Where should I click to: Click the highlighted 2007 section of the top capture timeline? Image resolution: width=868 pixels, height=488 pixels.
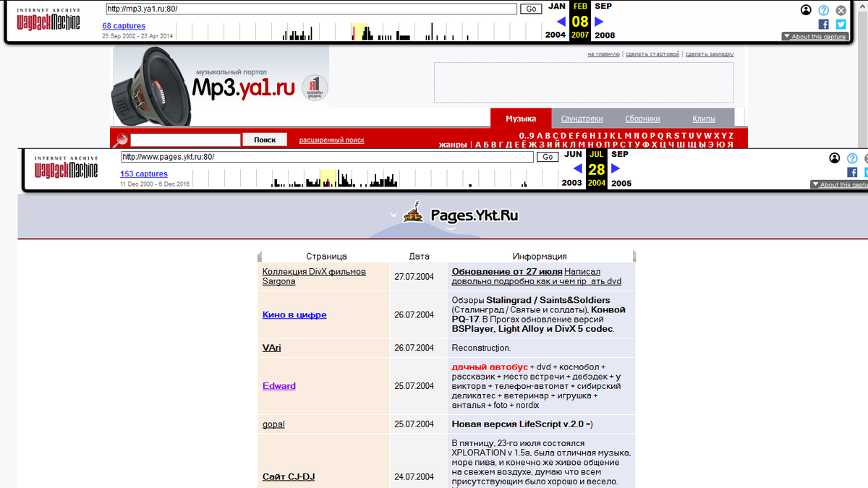(359, 32)
